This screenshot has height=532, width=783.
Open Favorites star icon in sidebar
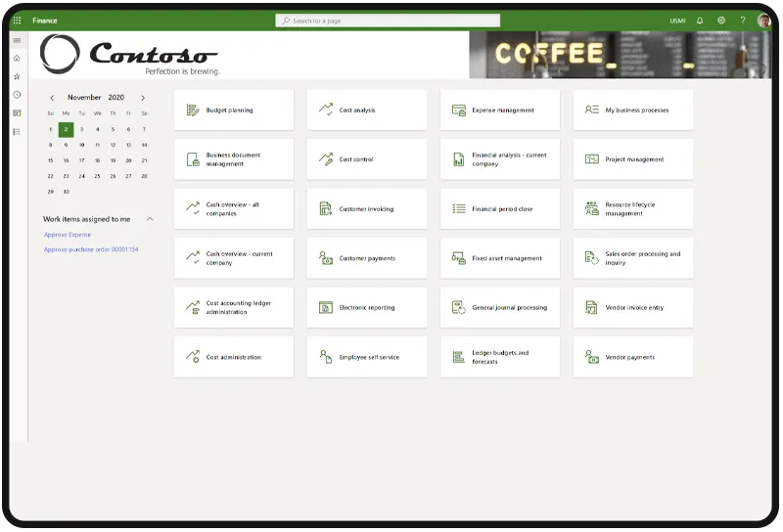tap(17, 76)
